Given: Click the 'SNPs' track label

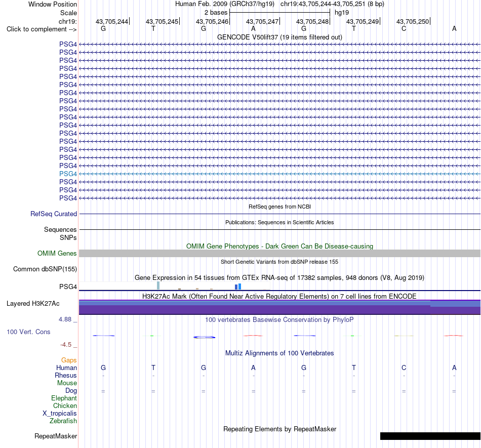Looking at the screenshot, I should (x=68, y=237).
